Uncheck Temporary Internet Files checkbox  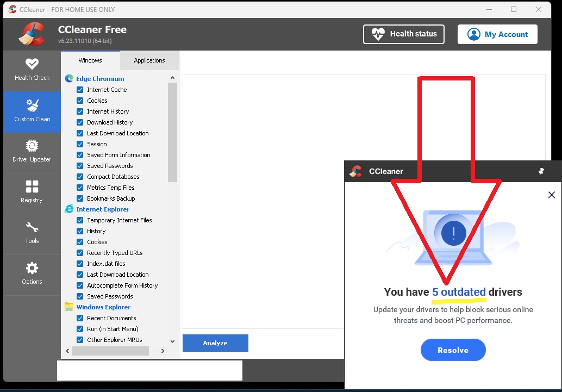coord(80,220)
